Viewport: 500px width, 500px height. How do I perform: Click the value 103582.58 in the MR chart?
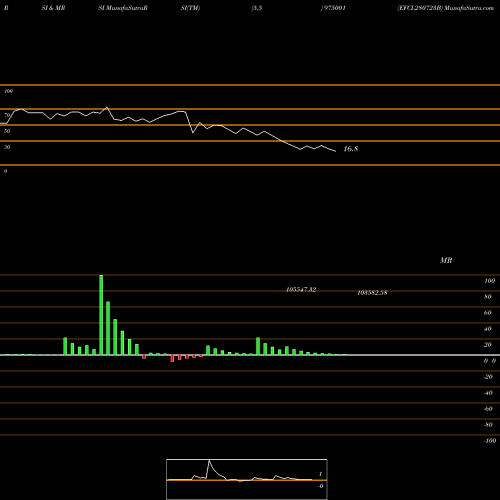pyautogui.click(x=372, y=293)
